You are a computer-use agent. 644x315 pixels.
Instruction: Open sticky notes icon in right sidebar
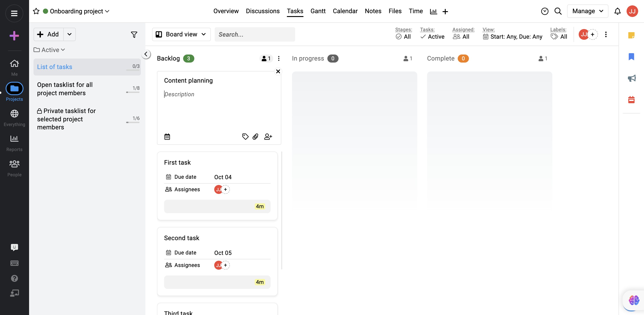631,35
